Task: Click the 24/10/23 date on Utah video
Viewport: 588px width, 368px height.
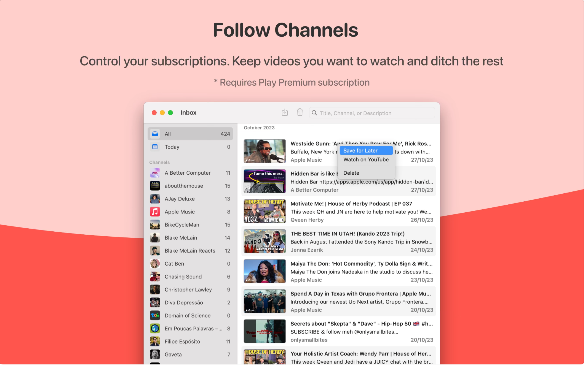Action: [422, 250]
